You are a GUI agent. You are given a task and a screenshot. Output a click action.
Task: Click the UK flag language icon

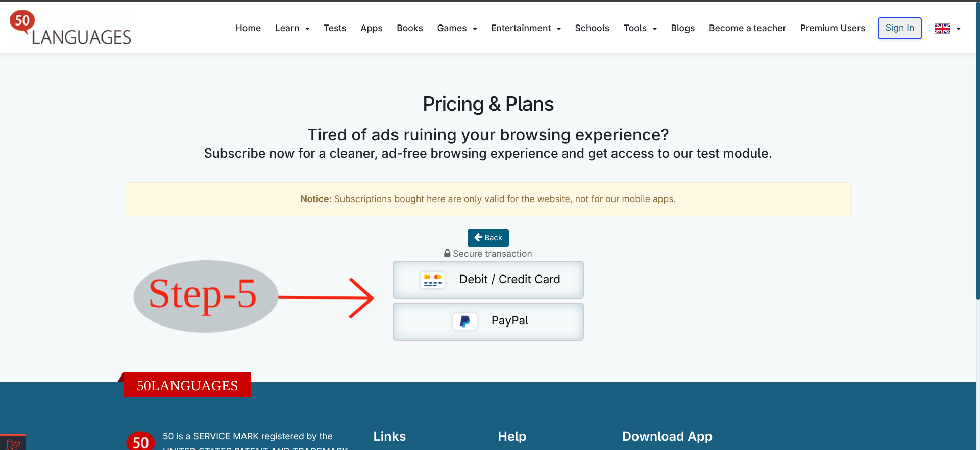[942, 29]
